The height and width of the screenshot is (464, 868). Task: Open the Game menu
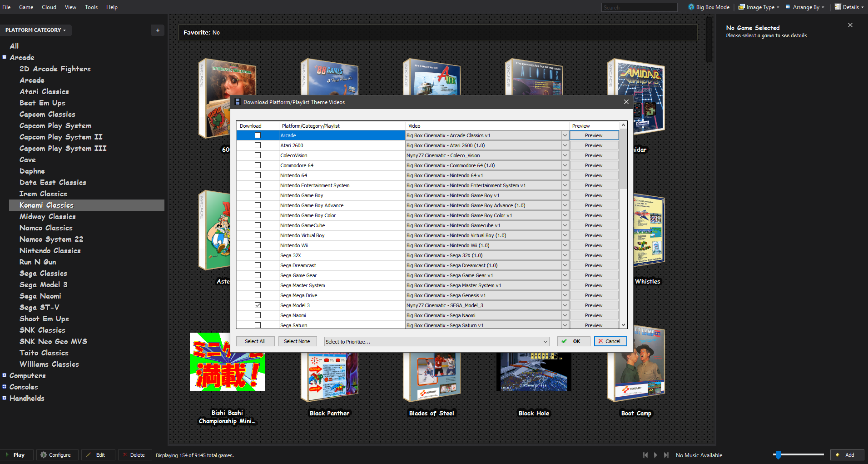click(26, 7)
